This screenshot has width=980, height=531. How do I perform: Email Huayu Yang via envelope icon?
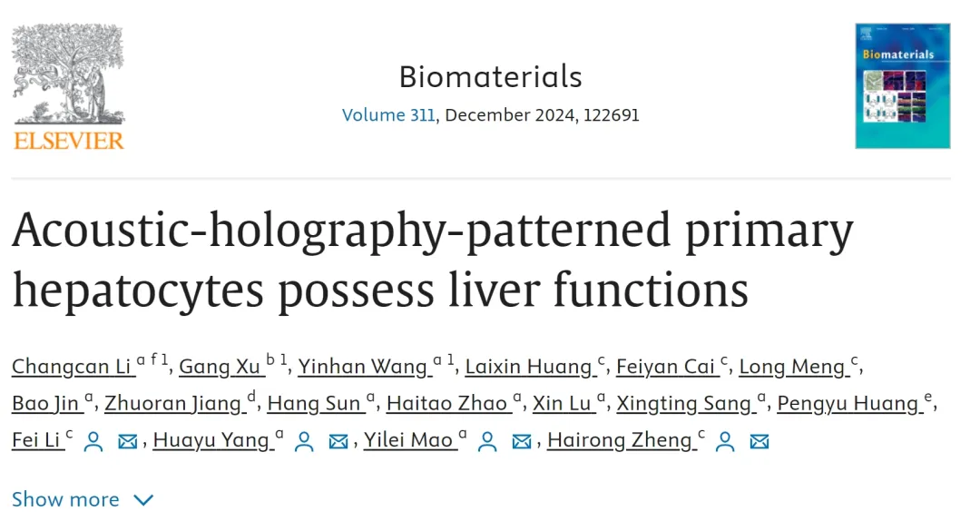pyautogui.click(x=338, y=441)
